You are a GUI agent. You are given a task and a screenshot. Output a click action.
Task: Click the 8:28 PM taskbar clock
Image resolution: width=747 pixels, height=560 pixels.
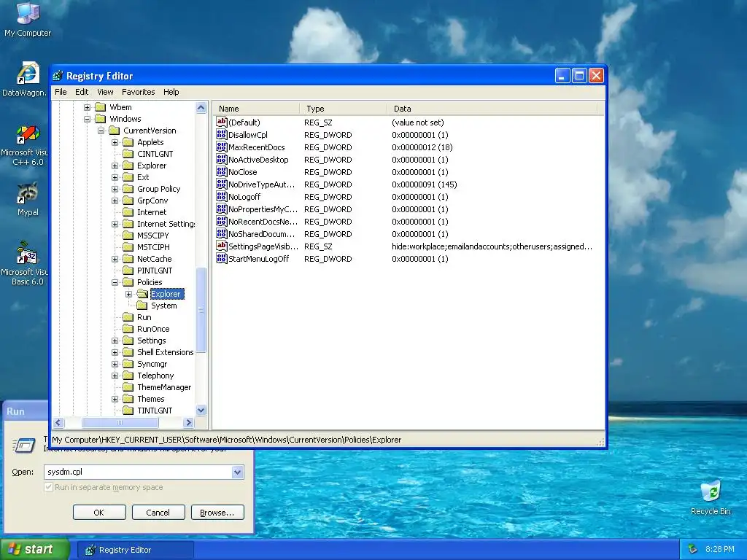tap(720, 550)
